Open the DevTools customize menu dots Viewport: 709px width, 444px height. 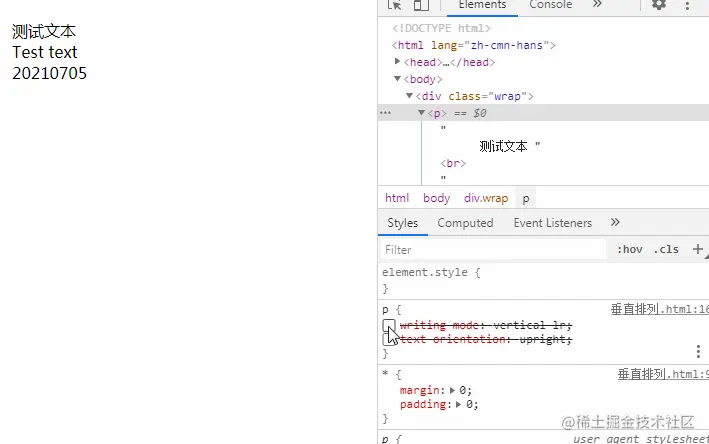click(687, 5)
